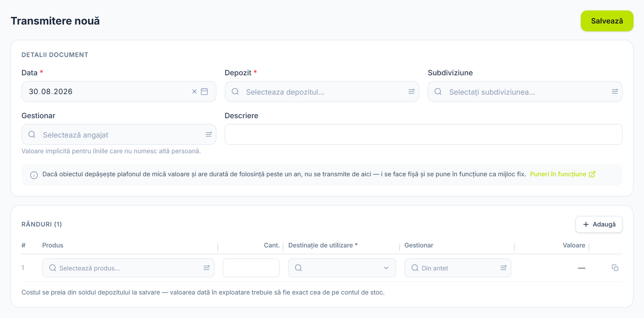Click into the Selecteaza depozitul input

point(322,92)
